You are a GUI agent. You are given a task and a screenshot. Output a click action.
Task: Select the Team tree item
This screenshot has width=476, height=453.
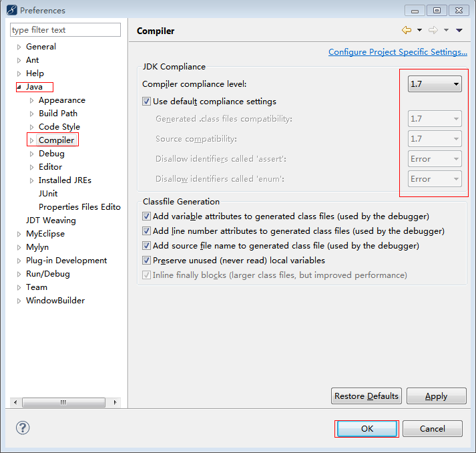[37, 287]
